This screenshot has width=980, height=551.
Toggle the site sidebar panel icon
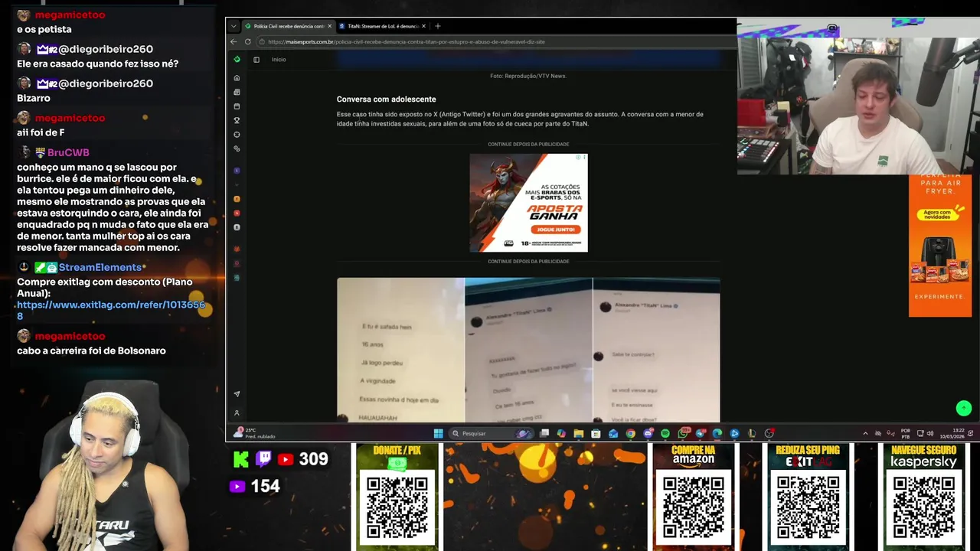click(x=256, y=60)
